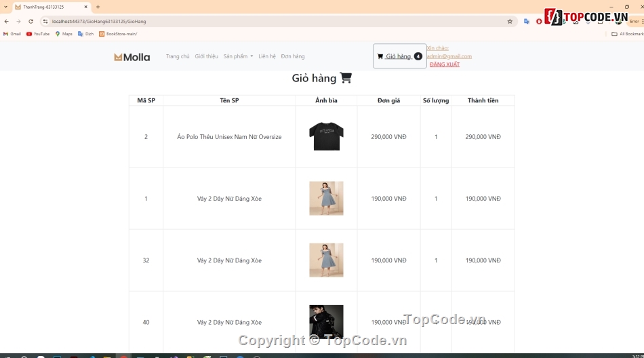Open the Gmail bookmark

(12, 33)
